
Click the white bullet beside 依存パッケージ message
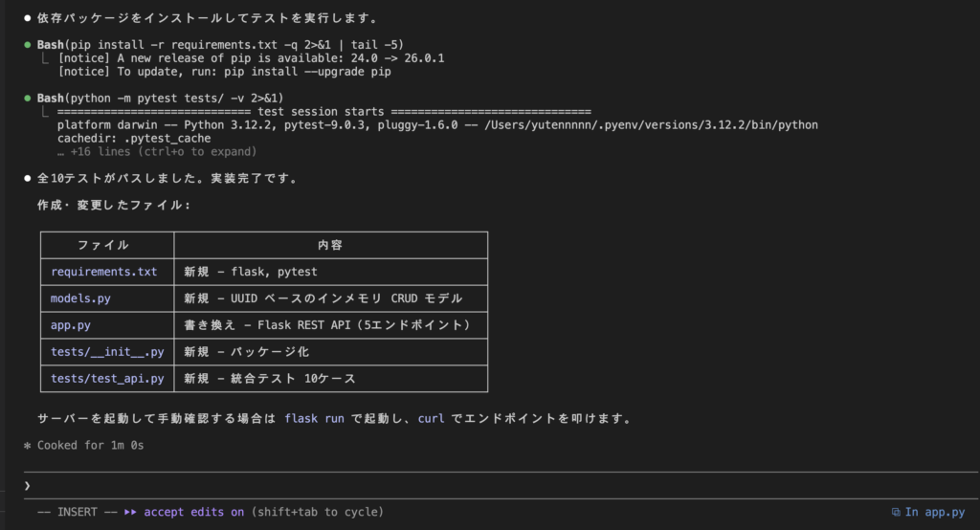pyautogui.click(x=28, y=18)
